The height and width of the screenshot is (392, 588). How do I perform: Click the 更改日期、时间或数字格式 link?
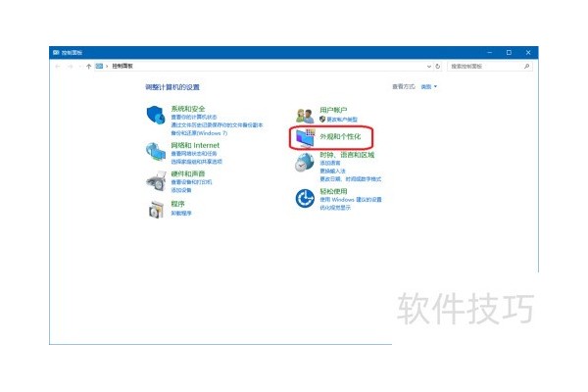coord(350,179)
